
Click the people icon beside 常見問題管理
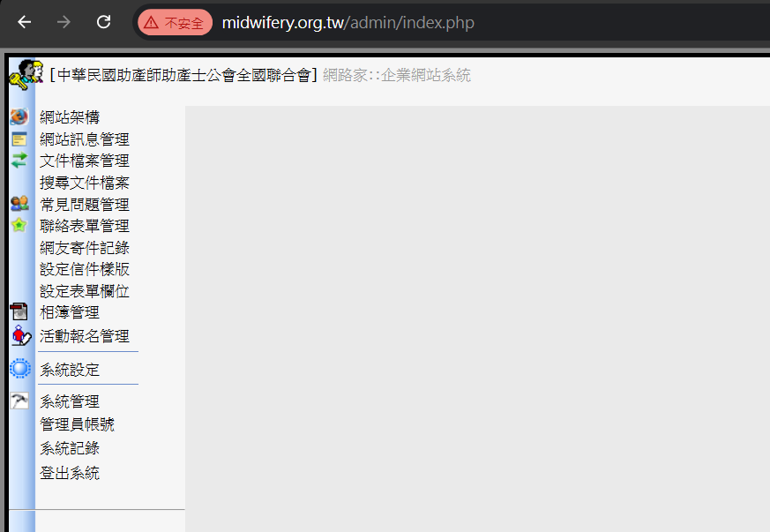(x=19, y=204)
